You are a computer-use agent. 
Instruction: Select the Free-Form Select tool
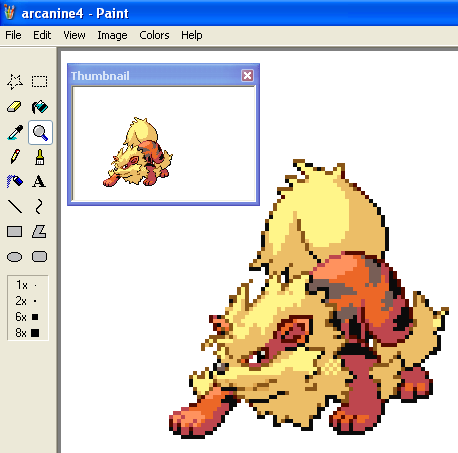[x=15, y=82]
